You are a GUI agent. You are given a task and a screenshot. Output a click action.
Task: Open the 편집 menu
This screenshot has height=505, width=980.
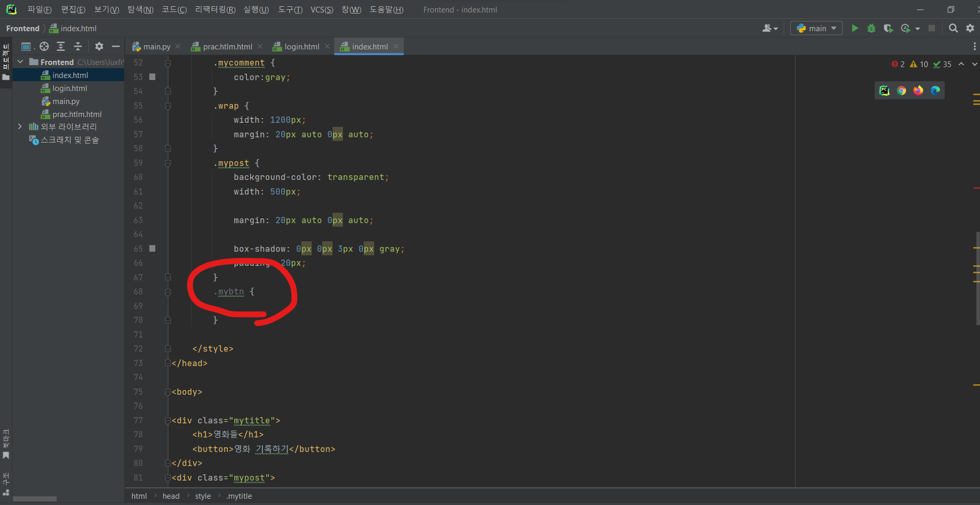[73, 9]
